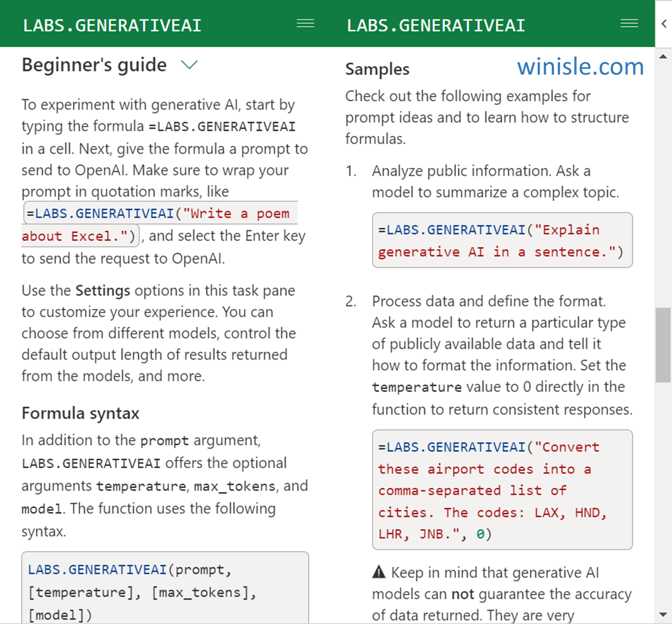Open hamburger menu above the Samples pane
The height and width of the screenshot is (624, 672).
[x=629, y=23]
